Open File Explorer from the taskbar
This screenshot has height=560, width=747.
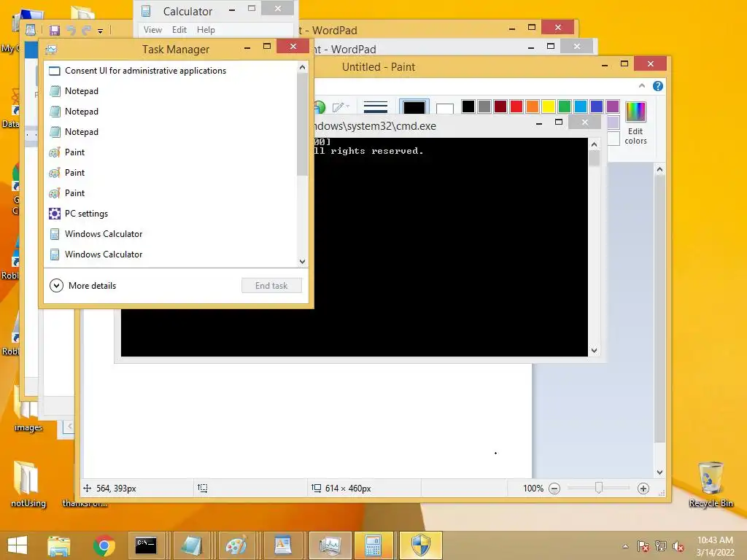click(59, 545)
